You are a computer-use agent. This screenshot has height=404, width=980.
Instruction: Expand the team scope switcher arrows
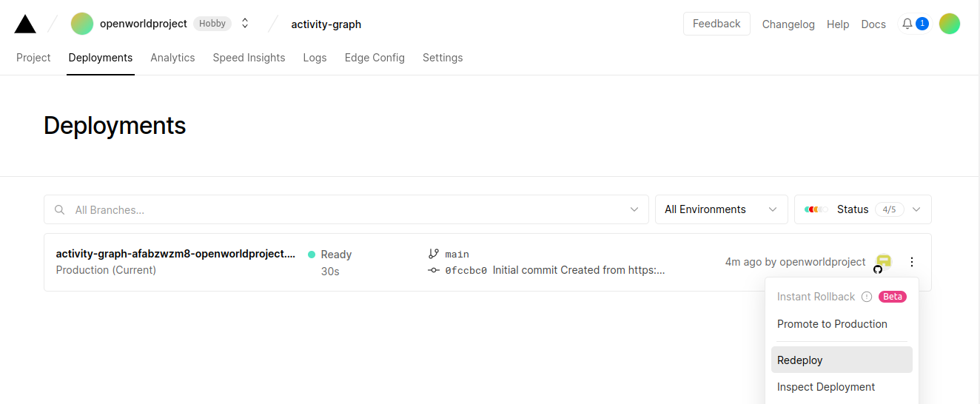coord(245,24)
